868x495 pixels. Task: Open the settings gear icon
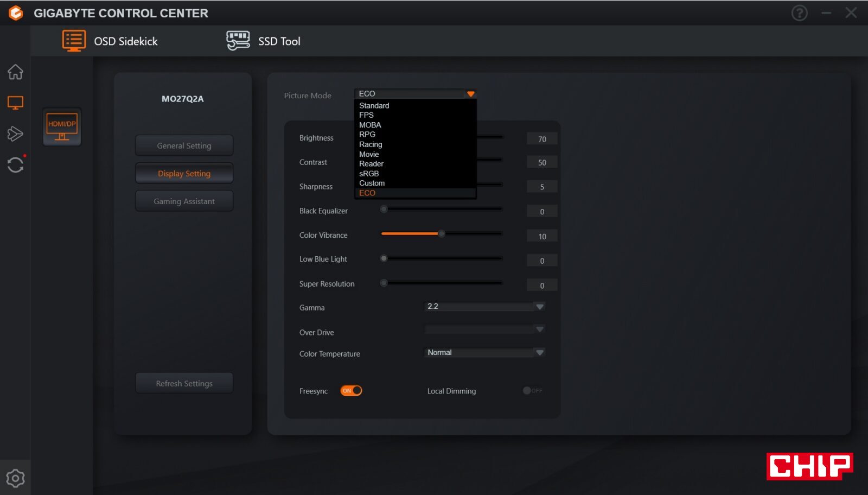coord(15,478)
